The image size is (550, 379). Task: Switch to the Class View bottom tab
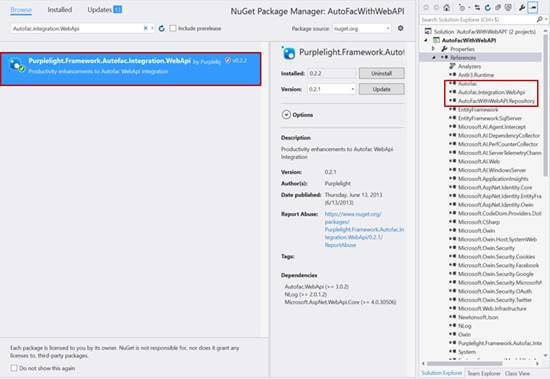517,373
